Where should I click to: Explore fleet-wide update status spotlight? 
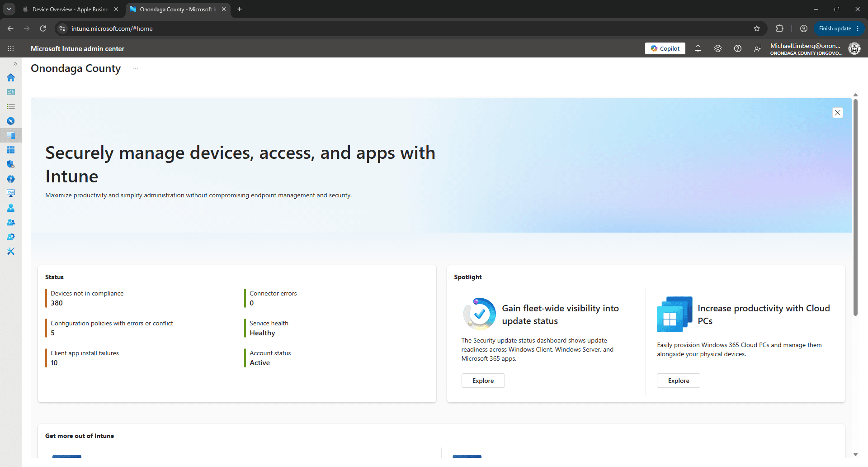point(483,381)
